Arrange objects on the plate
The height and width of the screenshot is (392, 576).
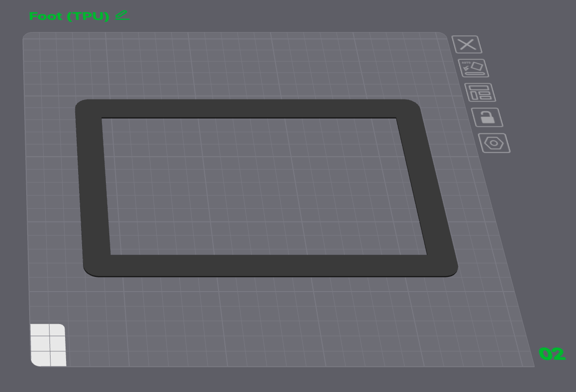coord(480,93)
